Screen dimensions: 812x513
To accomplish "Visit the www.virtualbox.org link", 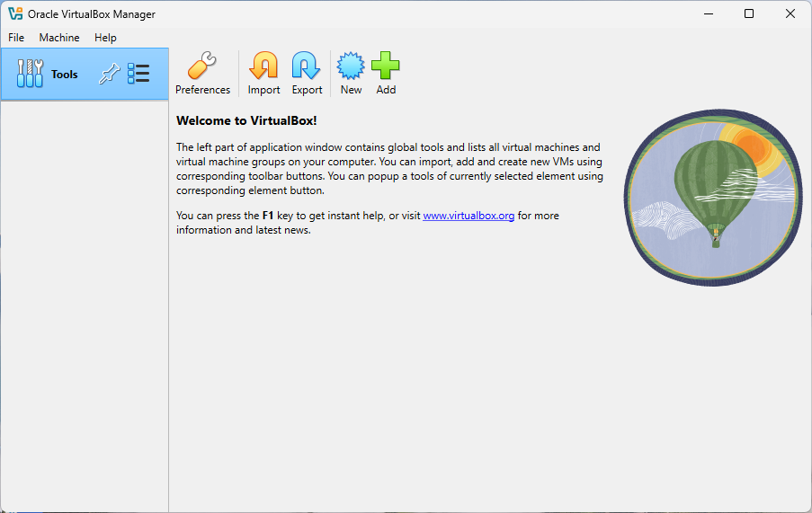I will (x=468, y=216).
